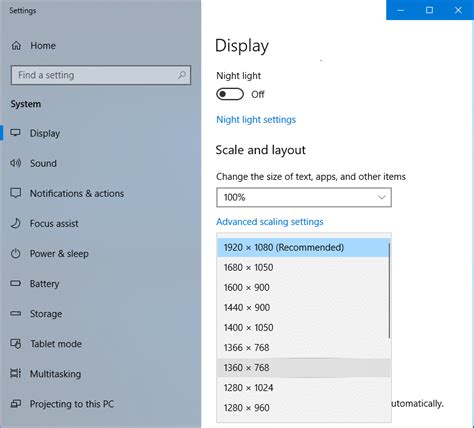This screenshot has width=474, height=428.
Task: Click the Power & sleep icon
Action: coord(15,253)
